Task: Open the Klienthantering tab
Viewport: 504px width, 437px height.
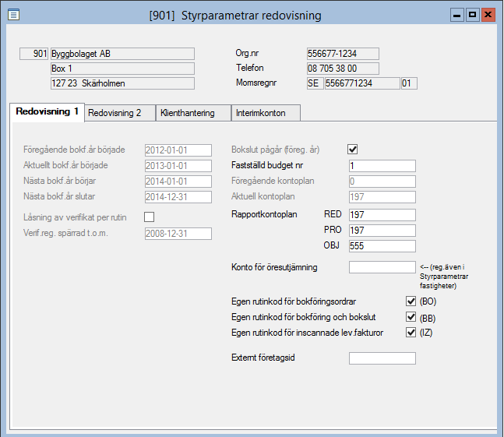Action: 193,113
